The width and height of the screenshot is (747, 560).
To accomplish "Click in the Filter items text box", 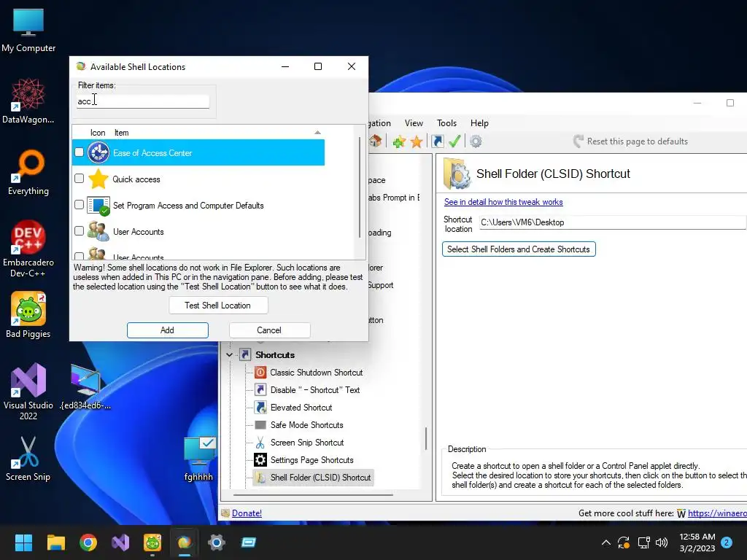I will (x=143, y=101).
